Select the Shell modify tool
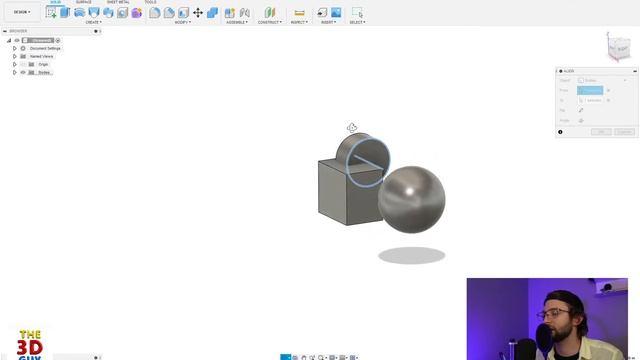Image resolution: width=640 pixels, height=360 pixels. [x=183, y=13]
